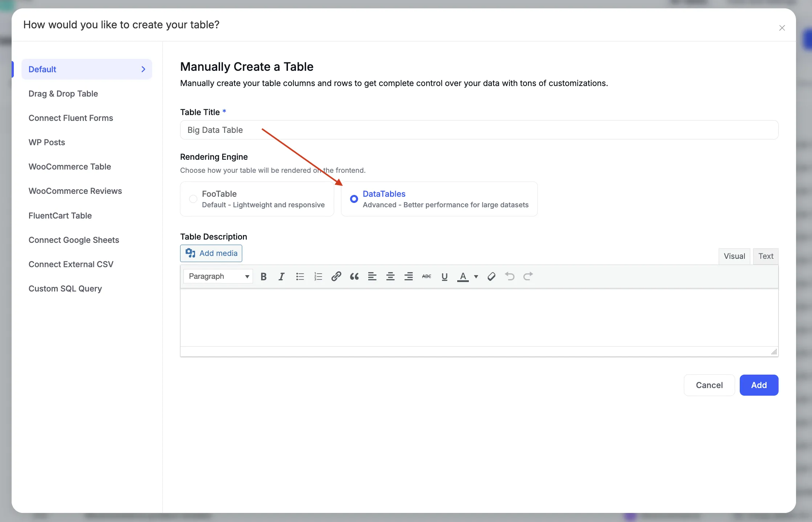Switch to the Text editor tab

pyautogui.click(x=766, y=256)
